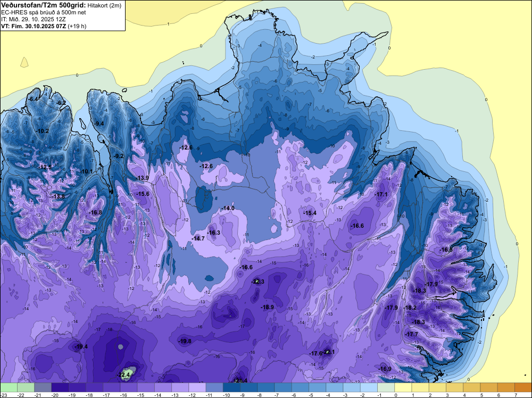Select the -14.0 temperature value
The height and width of the screenshot is (398, 532).
coord(228,209)
